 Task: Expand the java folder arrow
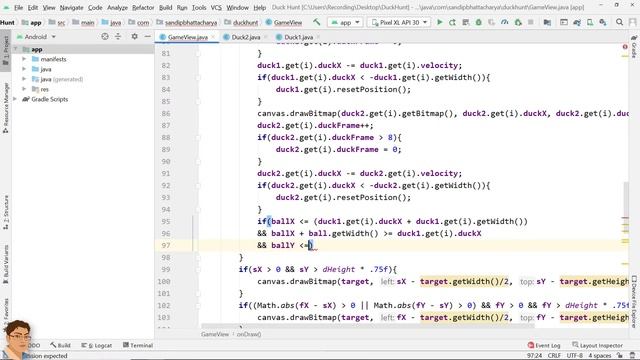24,69
